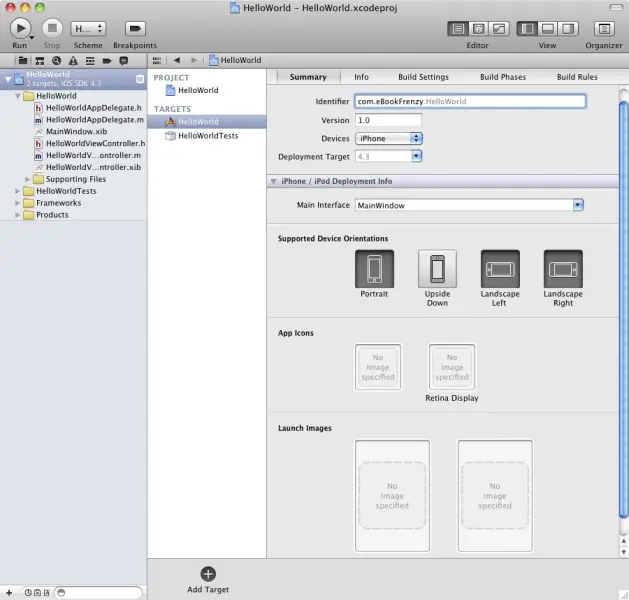This screenshot has width=629, height=600.
Task: Click the Identifier text field
Action: (x=469, y=101)
